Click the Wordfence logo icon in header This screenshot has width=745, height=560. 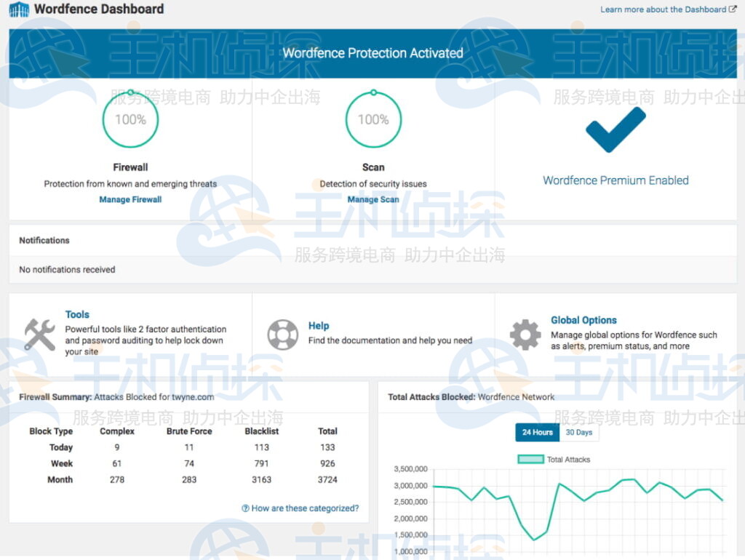19,9
